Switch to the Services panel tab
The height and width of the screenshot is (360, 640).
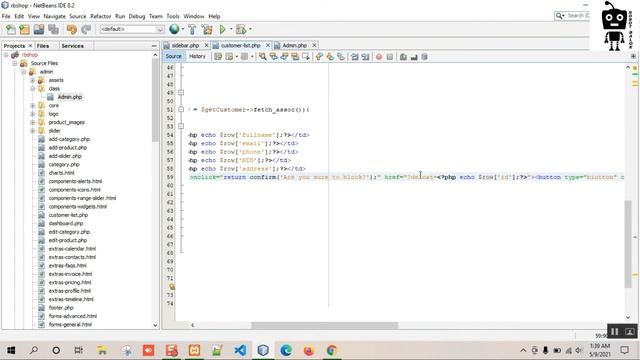(73, 46)
